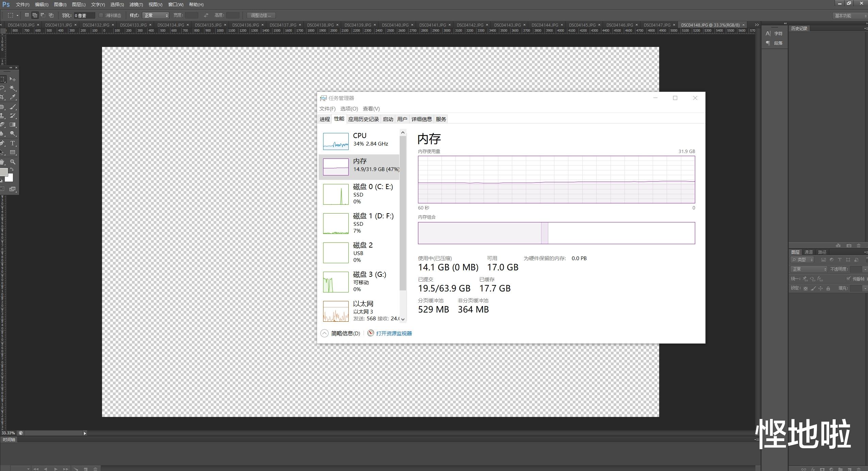Open the Style dropdown in options bar
The image size is (868, 471).
click(x=156, y=15)
